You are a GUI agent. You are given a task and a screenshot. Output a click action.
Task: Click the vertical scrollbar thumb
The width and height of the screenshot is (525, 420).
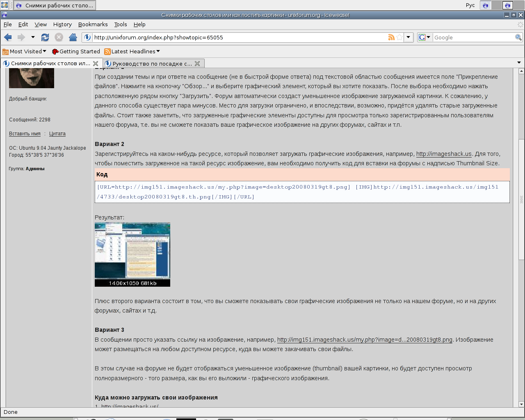click(521, 199)
